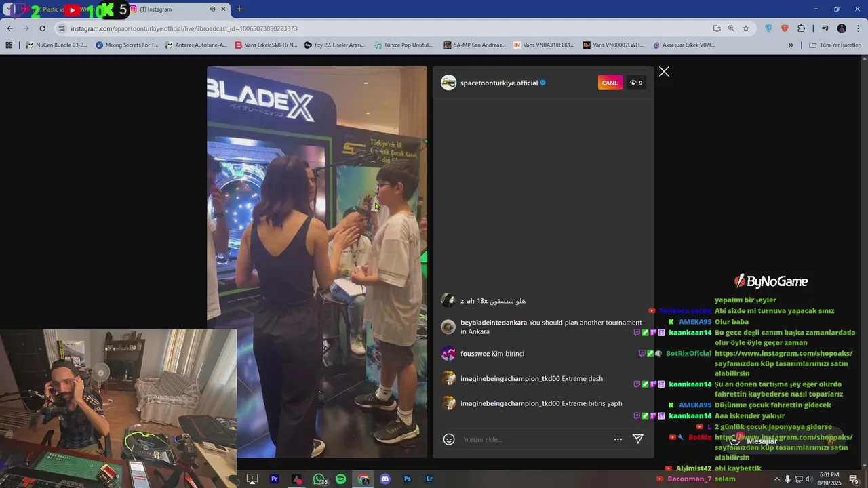This screenshot has width=868, height=488.
Task: View site information icon in address bar
Action: pyautogui.click(x=62, y=28)
